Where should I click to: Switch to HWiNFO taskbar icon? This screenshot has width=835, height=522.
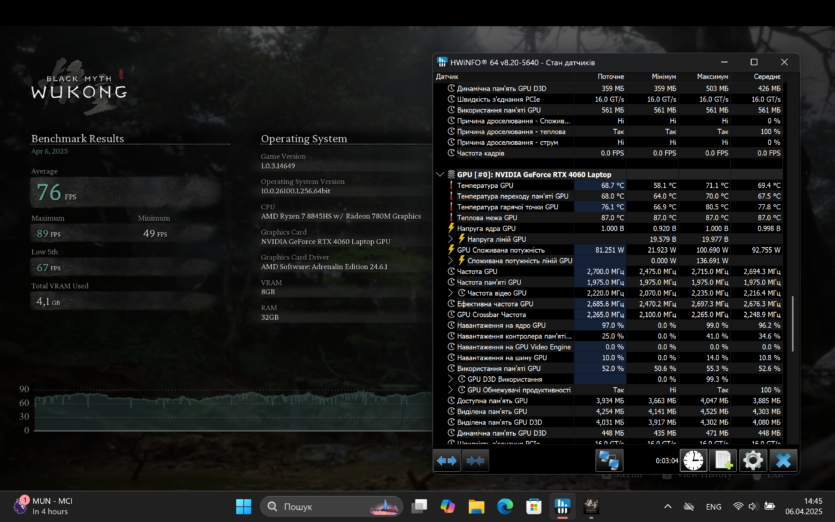(x=562, y=506)
